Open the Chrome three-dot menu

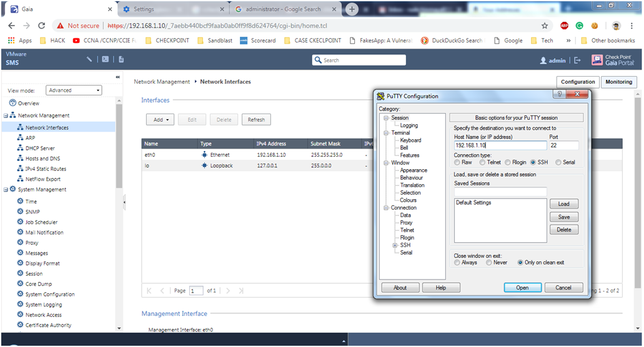click(x=632, y=26)
